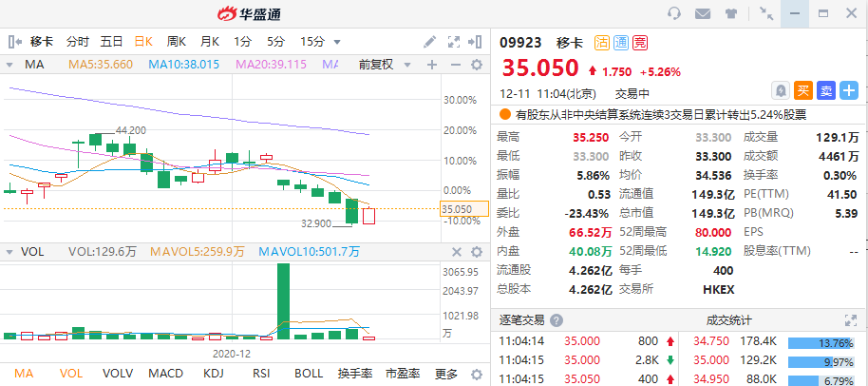This screenshot has height=386, width=868.
Task: Click MA10:38.015 legend label
Action: [184, 65]
